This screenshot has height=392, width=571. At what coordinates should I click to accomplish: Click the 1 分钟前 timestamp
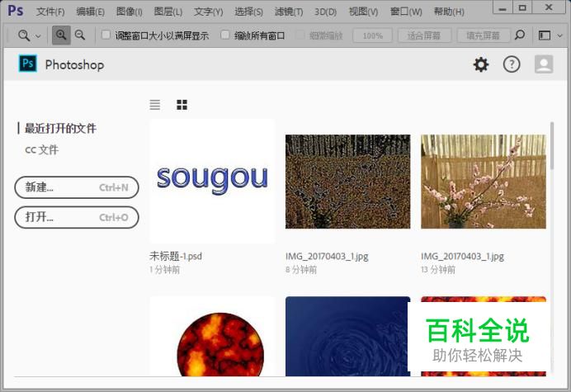(164, 270)
